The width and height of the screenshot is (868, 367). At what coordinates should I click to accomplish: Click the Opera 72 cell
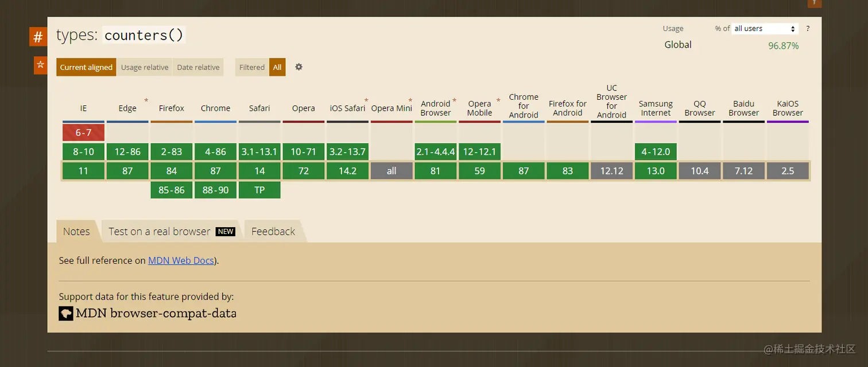304,171
